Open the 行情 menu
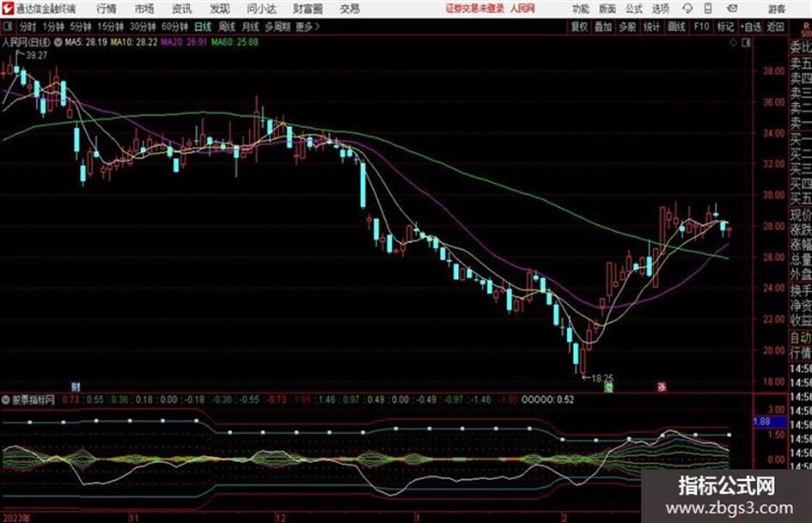Screen dimensions: 812x523 [x=107, y=9]
